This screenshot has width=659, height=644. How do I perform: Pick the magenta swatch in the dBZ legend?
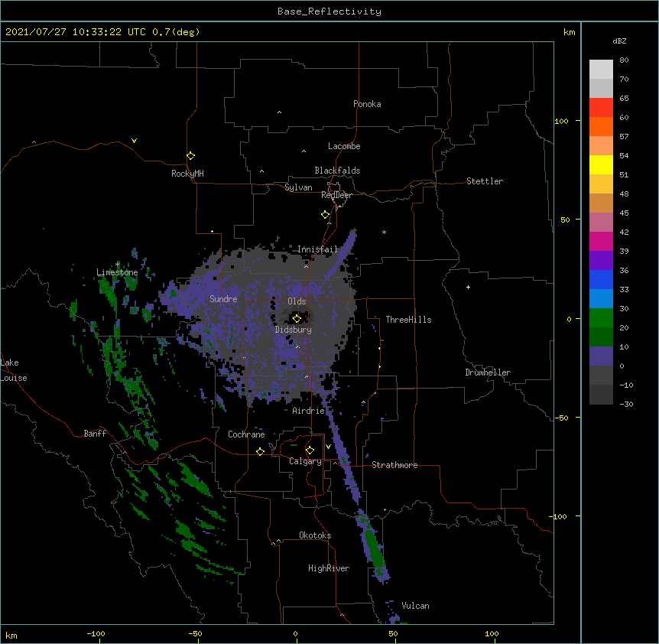click(601, 241)
